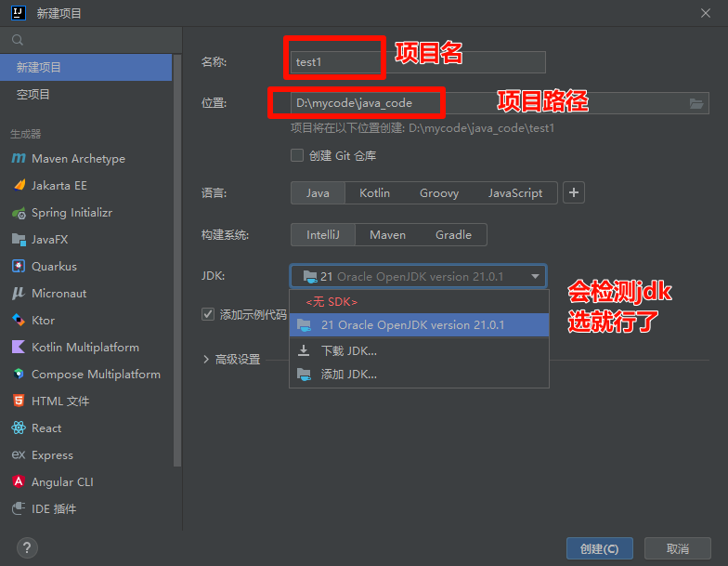This screenshot has height=566, width=728.
Task: Select Ktor generator icon
Action: [19, 320]
